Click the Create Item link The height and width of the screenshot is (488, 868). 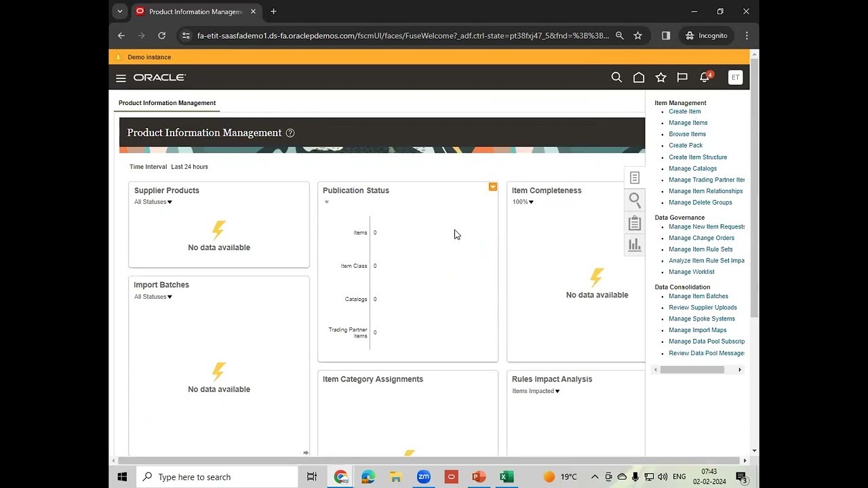pos(685,112)
